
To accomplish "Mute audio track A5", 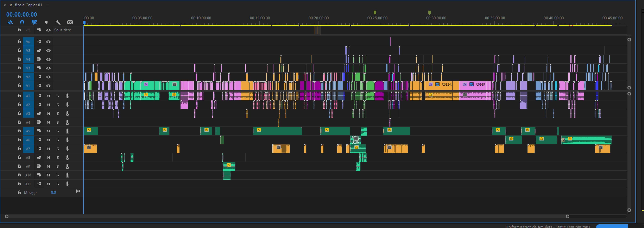I will (48, 131).
